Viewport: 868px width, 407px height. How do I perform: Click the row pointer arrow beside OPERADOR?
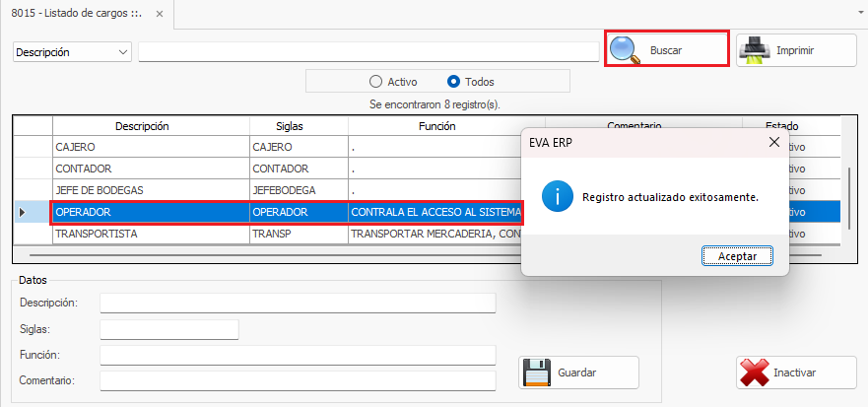23,212
